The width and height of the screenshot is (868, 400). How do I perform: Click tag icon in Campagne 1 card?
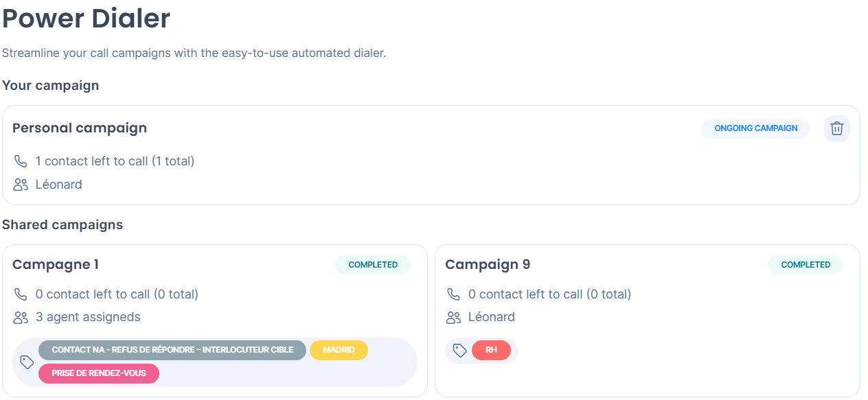[x=27, y=362]
